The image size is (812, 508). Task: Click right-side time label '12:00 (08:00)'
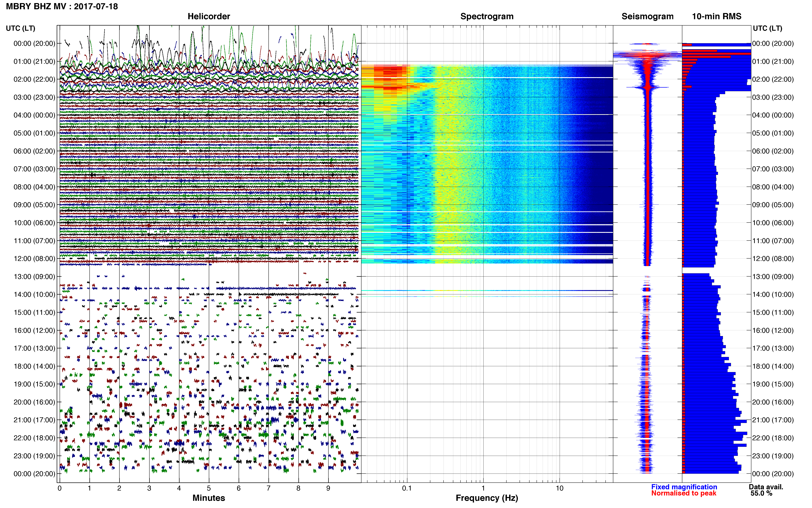tap(773, 259)
